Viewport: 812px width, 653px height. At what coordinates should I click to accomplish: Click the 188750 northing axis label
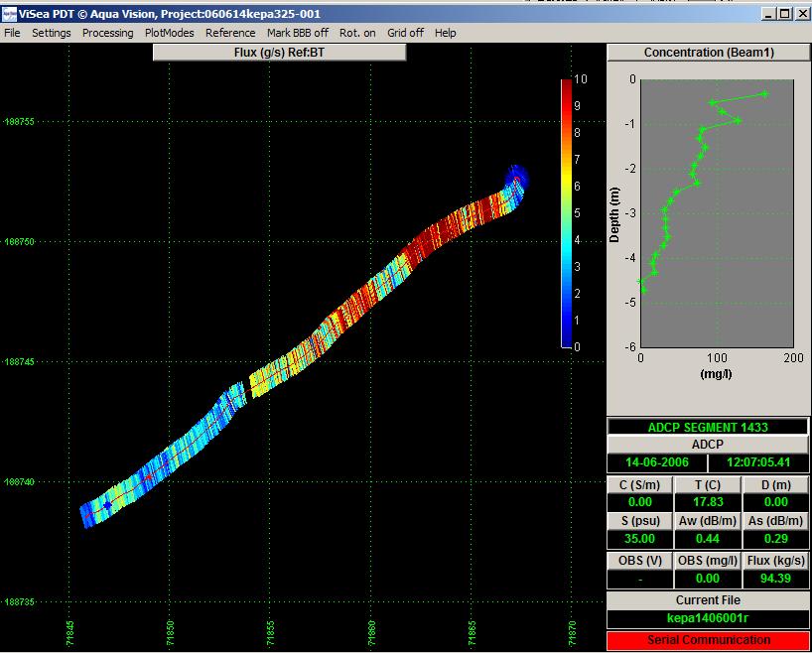(19, 242)
